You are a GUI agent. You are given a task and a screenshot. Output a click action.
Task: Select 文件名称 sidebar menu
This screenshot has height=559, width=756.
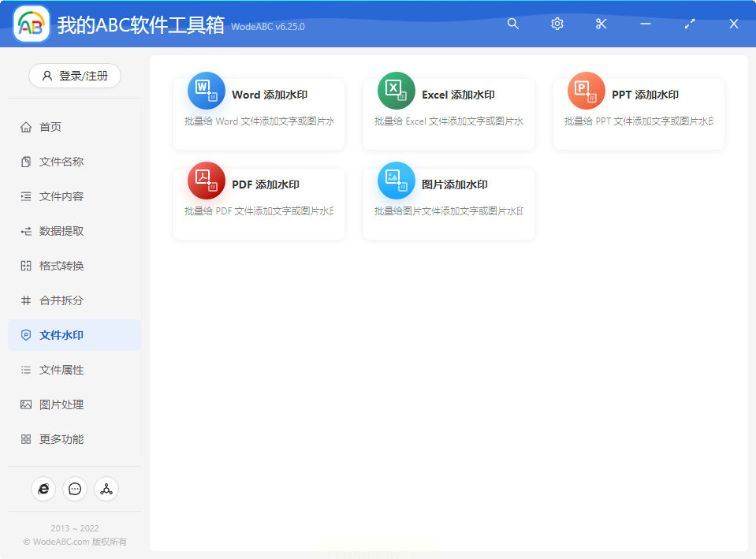pos(75,162)
